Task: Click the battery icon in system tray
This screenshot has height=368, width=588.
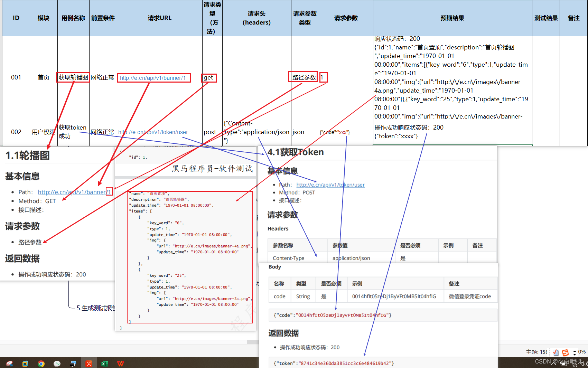Action: (x=564, y=364)
